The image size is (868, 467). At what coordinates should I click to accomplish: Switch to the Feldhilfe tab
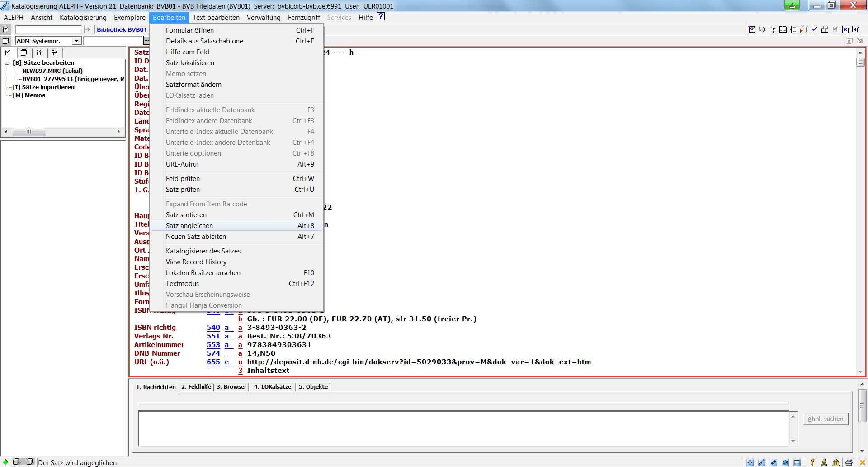196,387
